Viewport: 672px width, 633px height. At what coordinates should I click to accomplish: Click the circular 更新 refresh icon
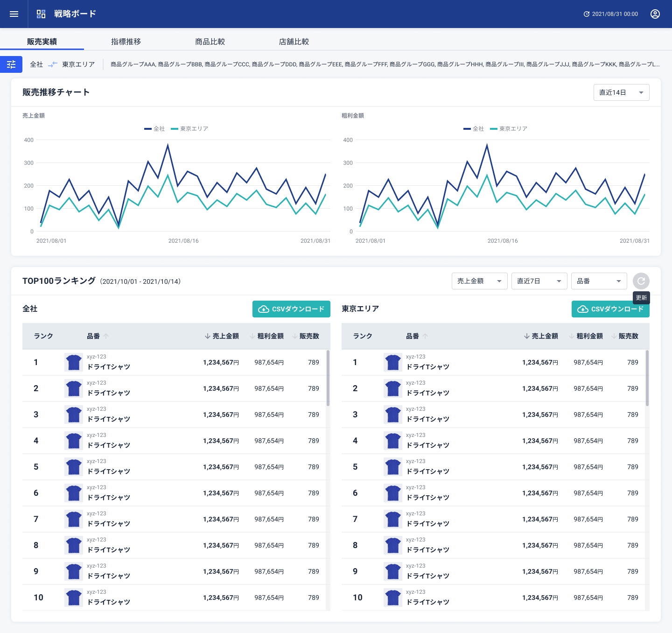(641, 281)
